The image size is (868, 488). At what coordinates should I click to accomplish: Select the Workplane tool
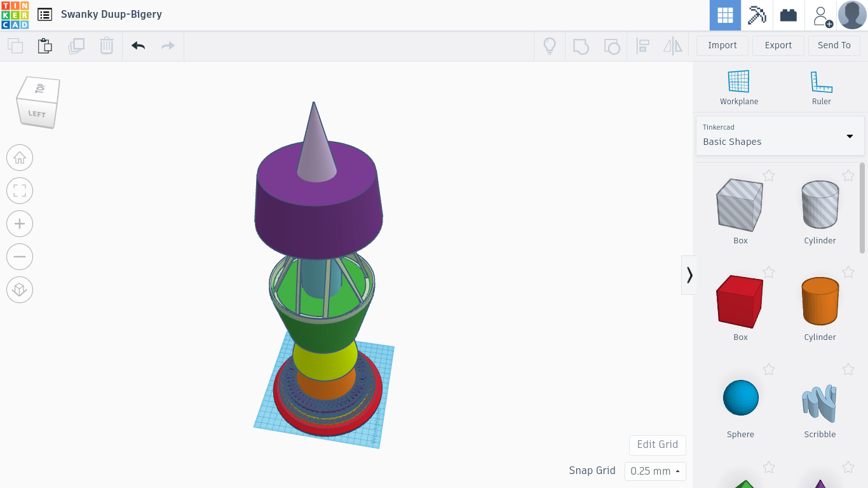pos(738,86)
